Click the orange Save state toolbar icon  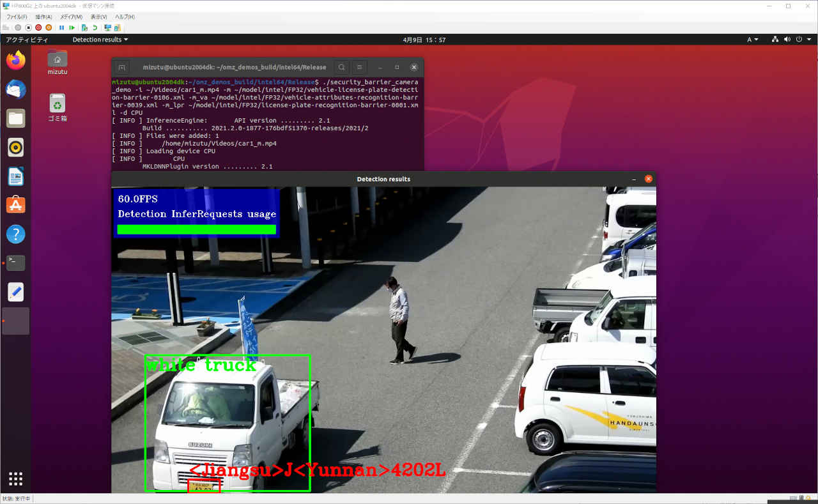pos(49,27)
